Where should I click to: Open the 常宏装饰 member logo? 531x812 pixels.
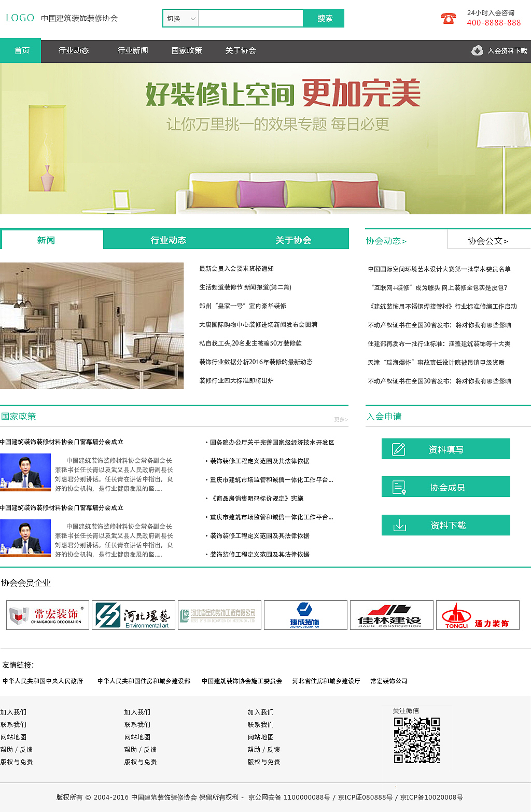48,615
